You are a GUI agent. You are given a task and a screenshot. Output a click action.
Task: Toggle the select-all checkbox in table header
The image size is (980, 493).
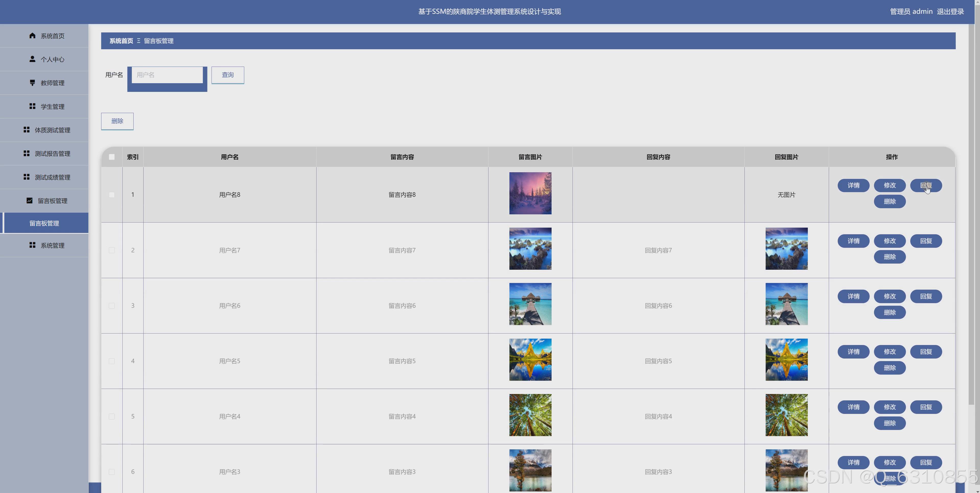(x=111, y=157)
